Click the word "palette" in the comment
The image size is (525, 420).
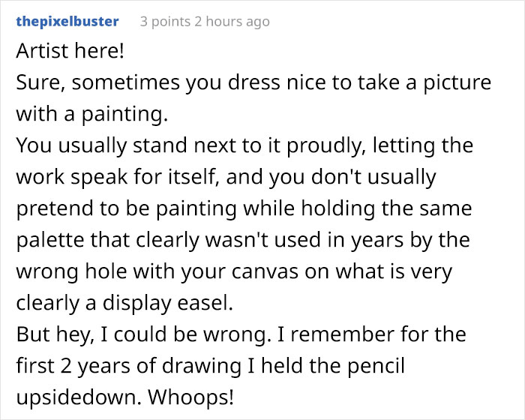click(46, 240)
